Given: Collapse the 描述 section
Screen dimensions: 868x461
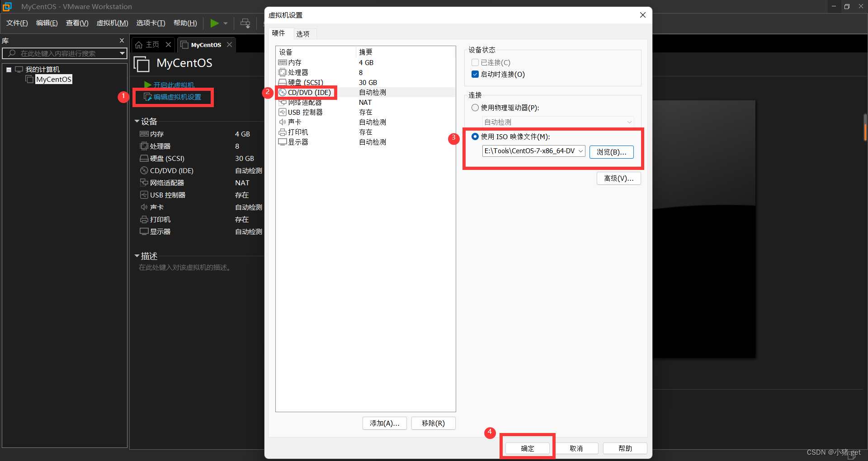Looking at the screenshot, I should [137, 256].
